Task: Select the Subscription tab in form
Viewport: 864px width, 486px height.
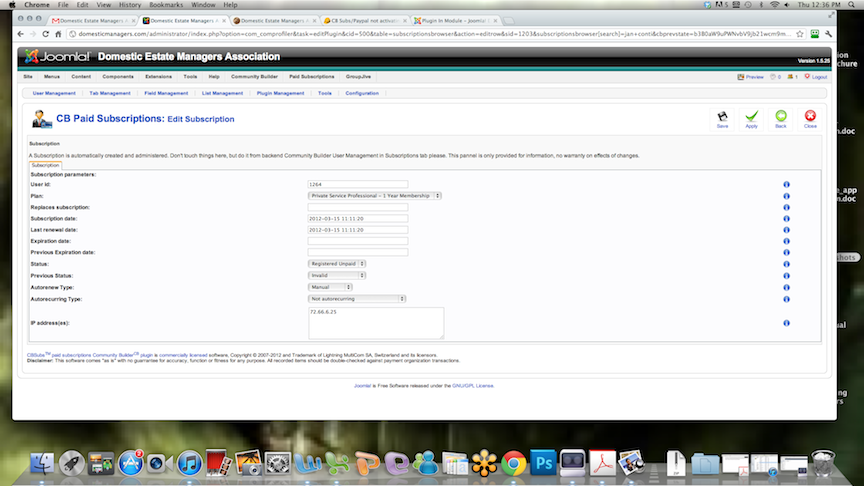Action: coord(45,165)
